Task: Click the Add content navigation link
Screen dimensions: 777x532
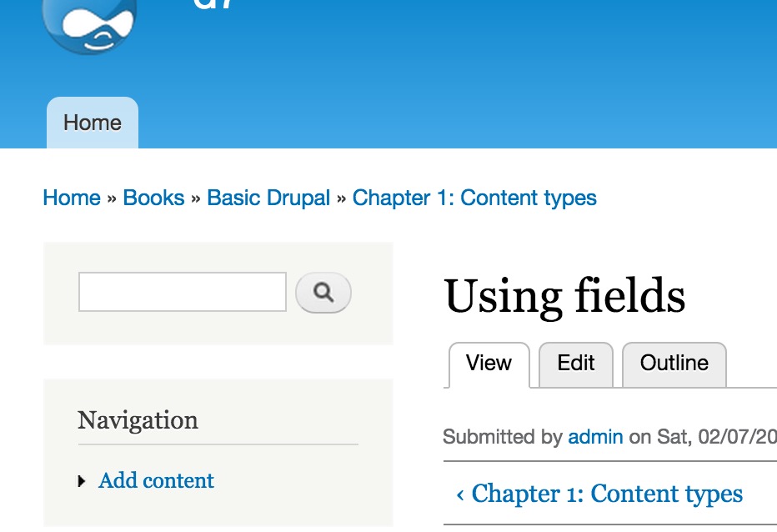Action: coord(156,480)
